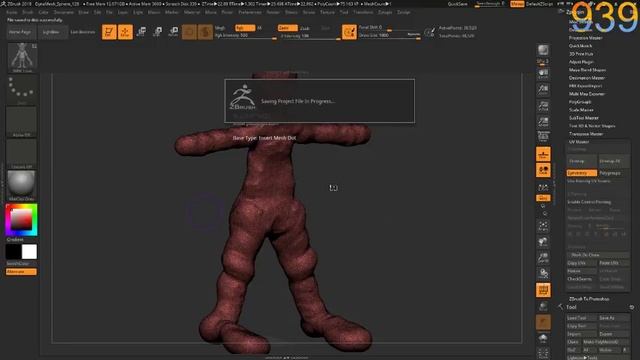Image resolution: width=640 pixels, height=360 pixels.
Task: Click the Solo mode icon
Action: [543, 338]
